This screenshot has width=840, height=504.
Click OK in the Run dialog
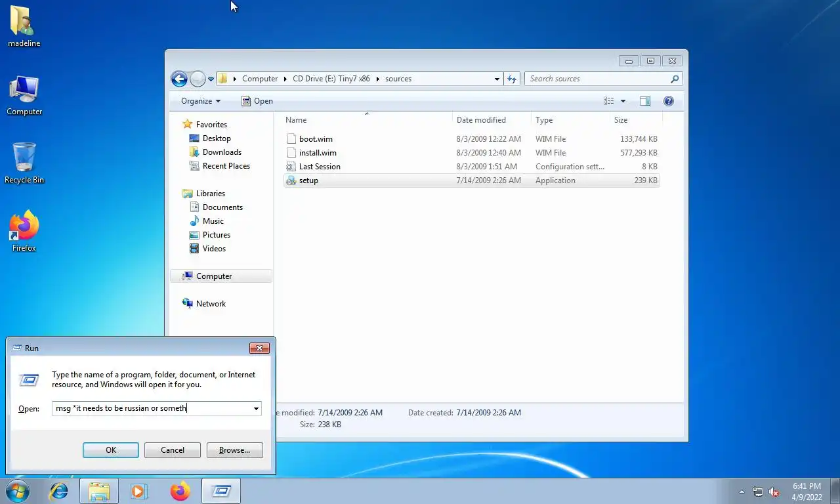(x=111, y=450)
